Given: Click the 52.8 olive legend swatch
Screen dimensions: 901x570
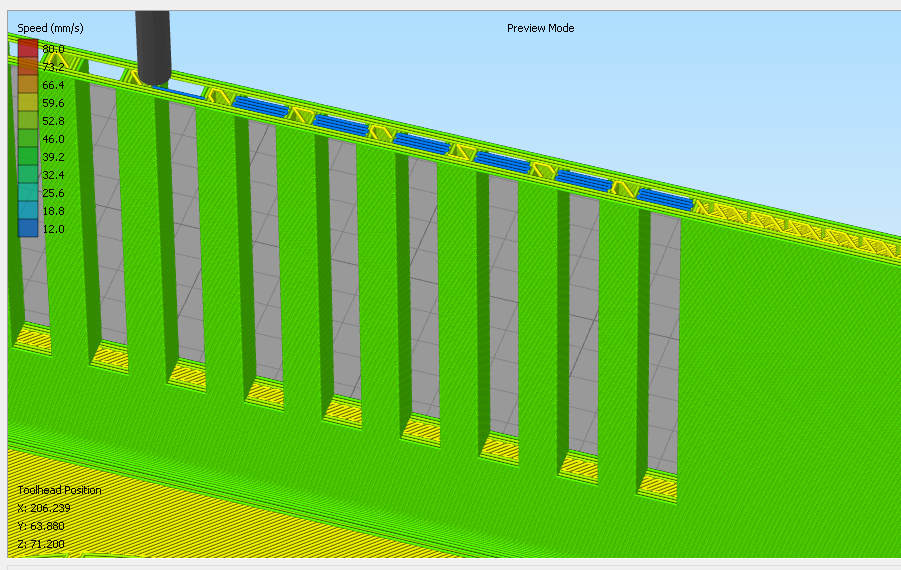Looking at the screenshot, I should pyautogui.click(x=27, y=121).
